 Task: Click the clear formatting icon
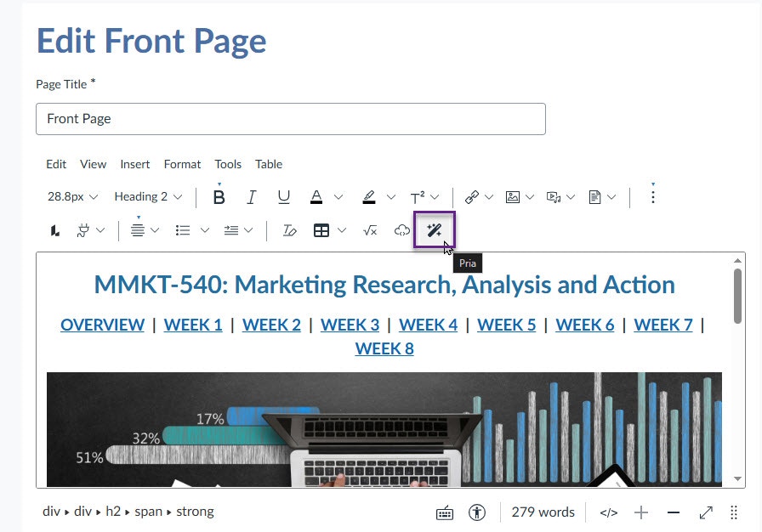coord(290,230)
